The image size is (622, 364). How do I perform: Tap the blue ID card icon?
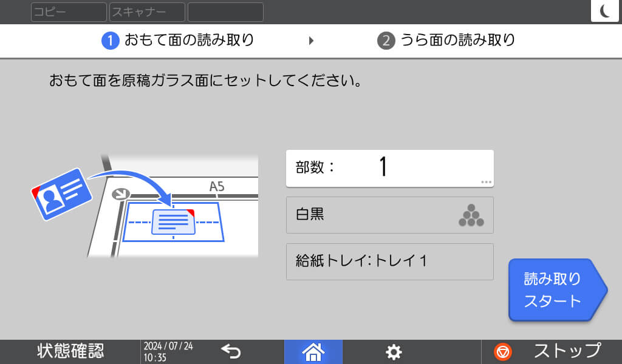pyautogui.click(x=61, y=193)
